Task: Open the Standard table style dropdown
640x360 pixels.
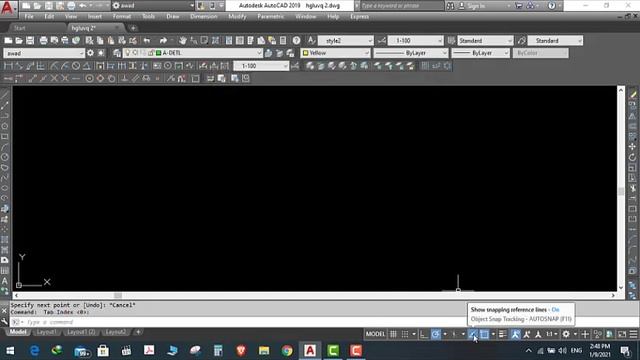Action: coord(485,40)
